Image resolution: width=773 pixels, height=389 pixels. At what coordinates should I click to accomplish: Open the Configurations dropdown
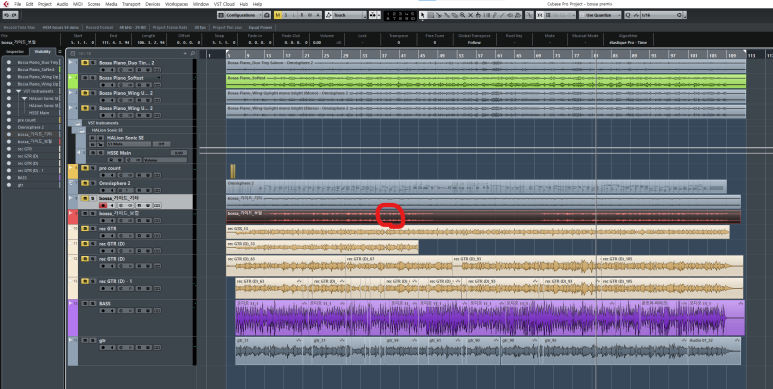tap(240, 15)
